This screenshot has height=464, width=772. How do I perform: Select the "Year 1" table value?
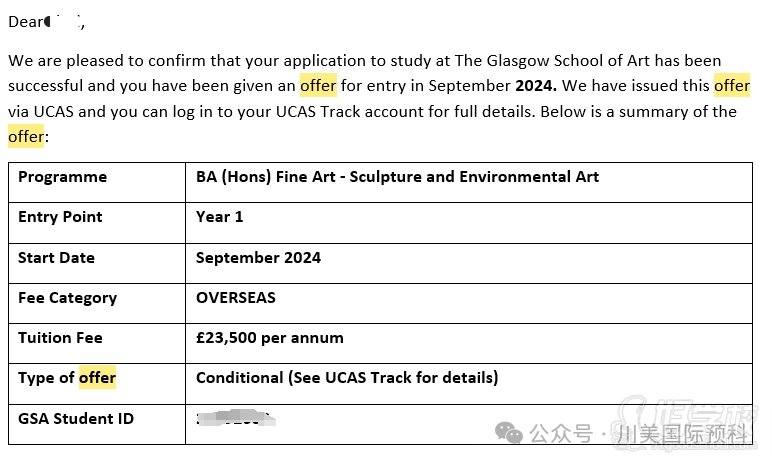pos(219,217)
